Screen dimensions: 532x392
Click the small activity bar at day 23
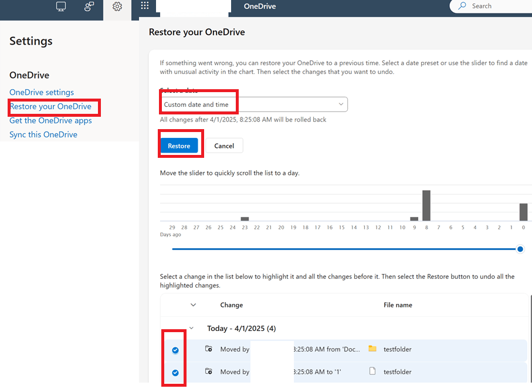[245, 219]
